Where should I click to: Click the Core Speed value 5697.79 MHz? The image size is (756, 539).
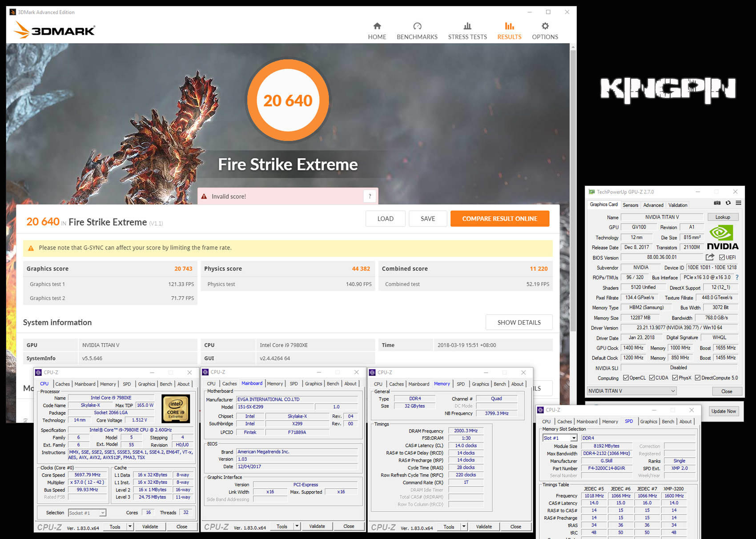tap(88, 475)
